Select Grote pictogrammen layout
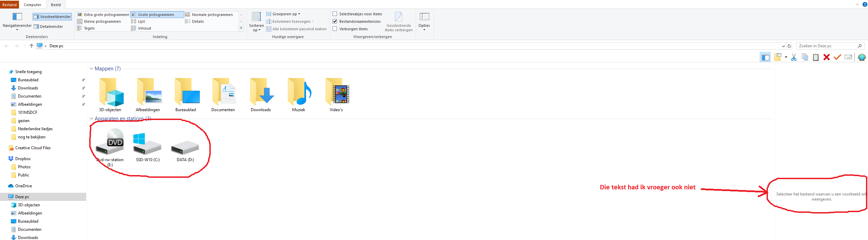This screenshot has width=868, height=240. (157, 15)
